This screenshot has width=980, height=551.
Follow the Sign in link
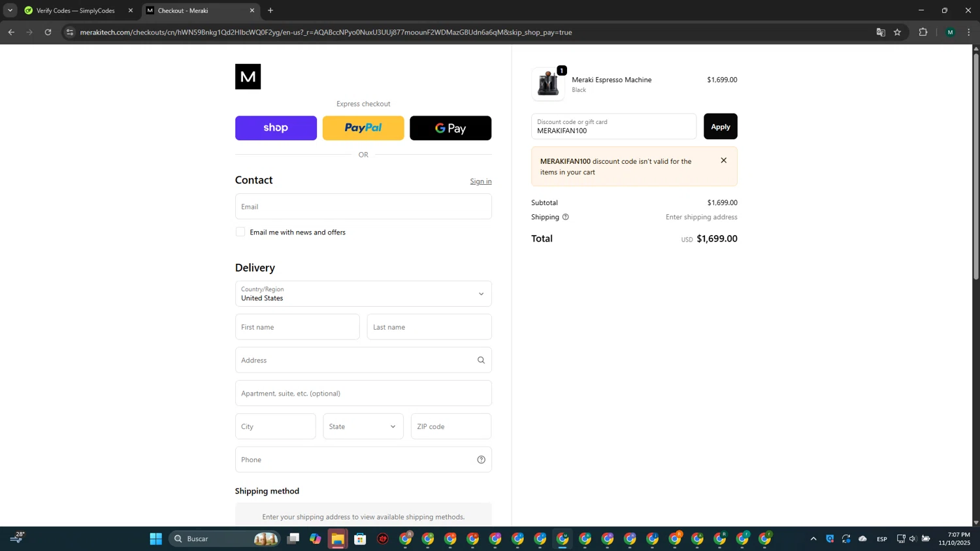pyautogui.click(x=481, y=181)
